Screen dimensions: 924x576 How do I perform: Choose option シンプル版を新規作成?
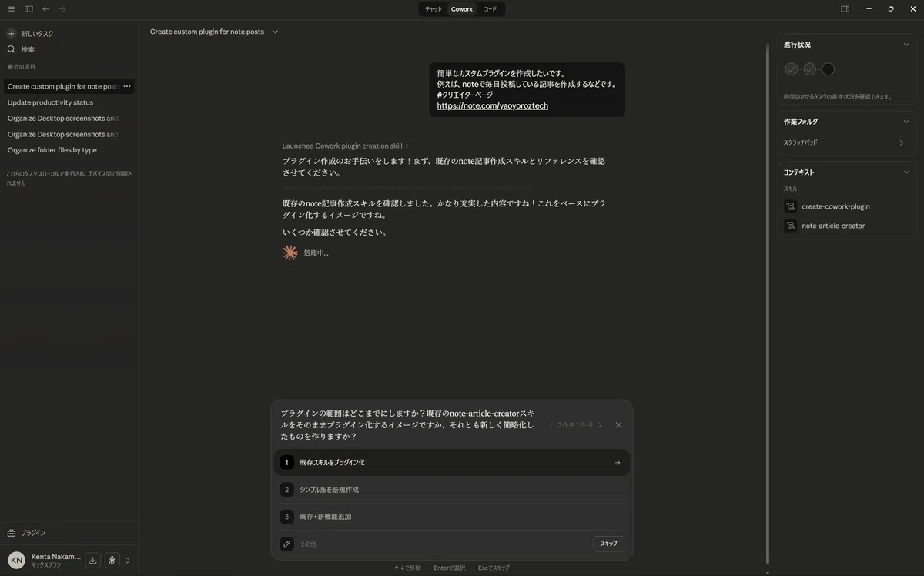[452, 489]
